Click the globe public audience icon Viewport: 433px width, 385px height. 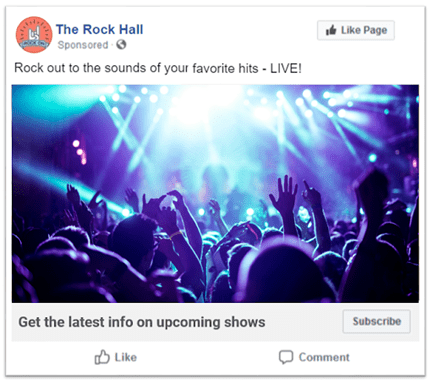tap(121, 45)
